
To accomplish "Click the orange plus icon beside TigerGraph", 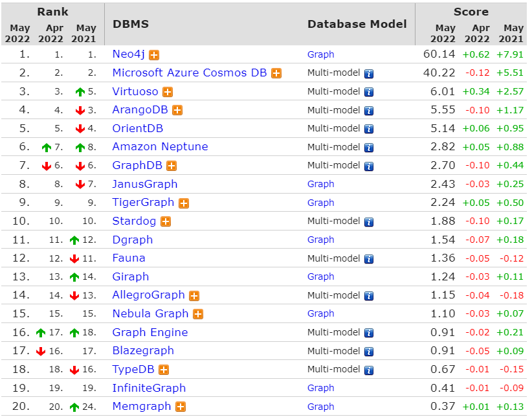I will click(184, 203).
